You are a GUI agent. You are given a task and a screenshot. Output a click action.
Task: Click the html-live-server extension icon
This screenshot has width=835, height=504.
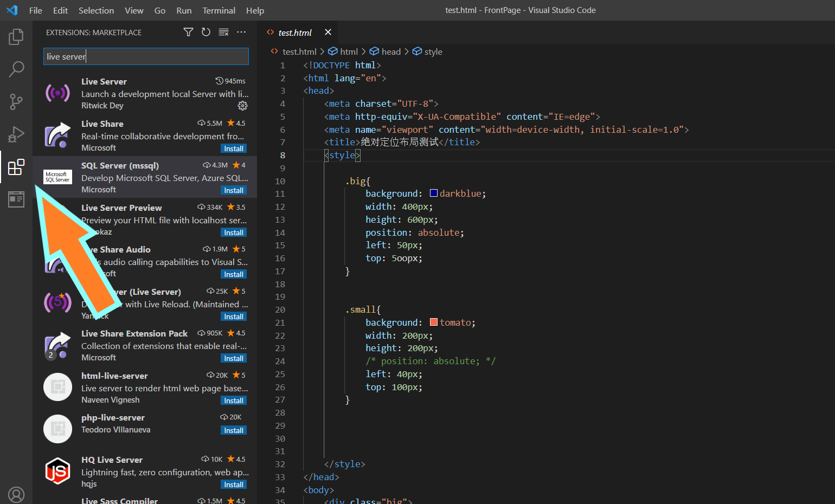pyautogui.click(x=57, y=387)
